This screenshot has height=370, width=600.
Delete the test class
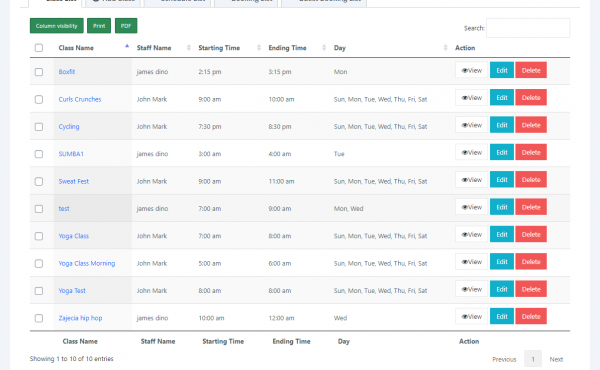(x=531, y=207)
